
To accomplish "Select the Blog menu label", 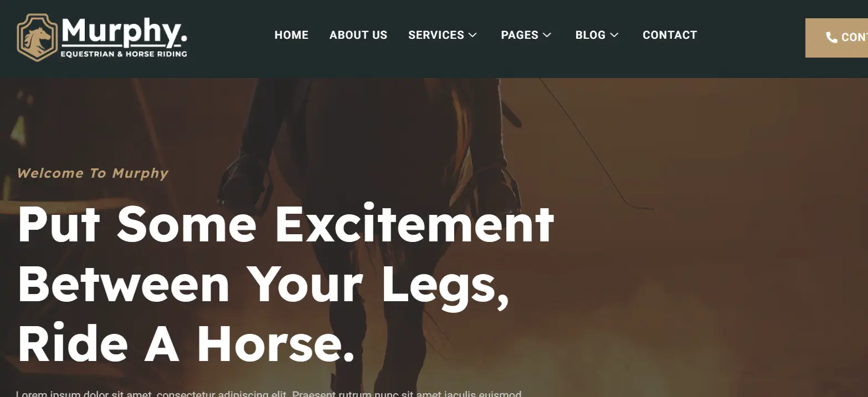I will (590, 35).
